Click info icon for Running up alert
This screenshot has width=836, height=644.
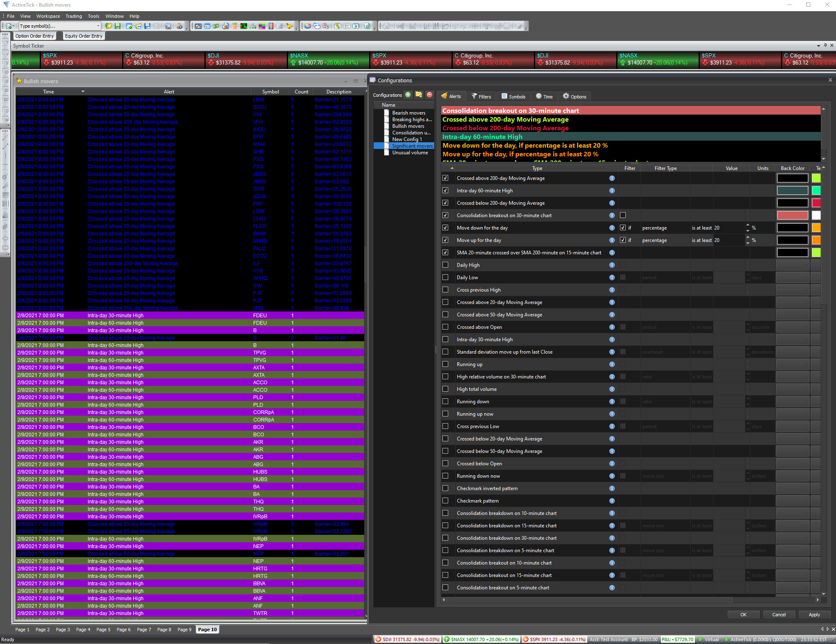pos(612,364)
